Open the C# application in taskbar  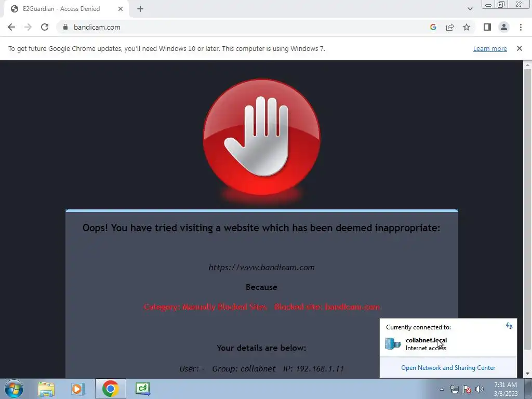[x=142, y=389]
